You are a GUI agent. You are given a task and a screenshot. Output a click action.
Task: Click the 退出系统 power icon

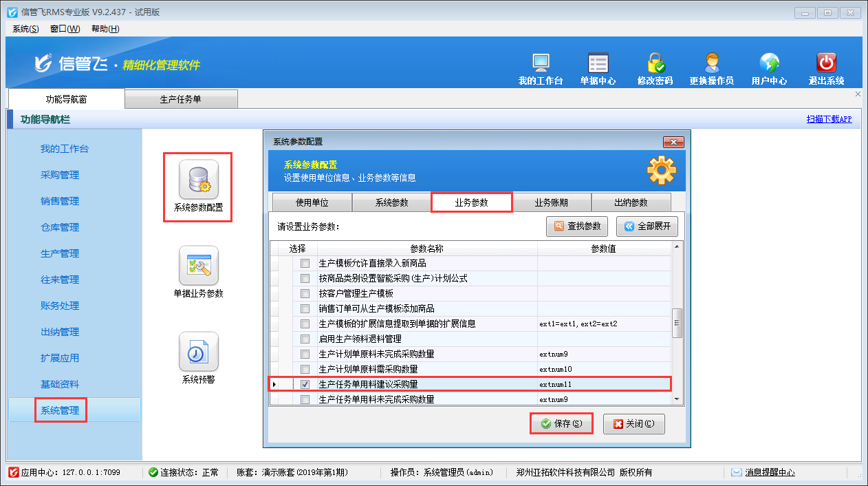click(826, 63)
